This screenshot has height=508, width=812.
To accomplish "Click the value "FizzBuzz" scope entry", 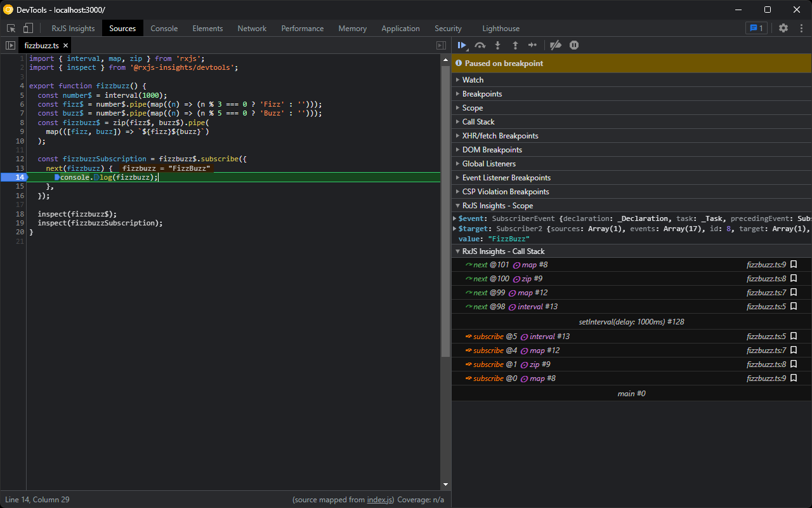I will 494,239.
